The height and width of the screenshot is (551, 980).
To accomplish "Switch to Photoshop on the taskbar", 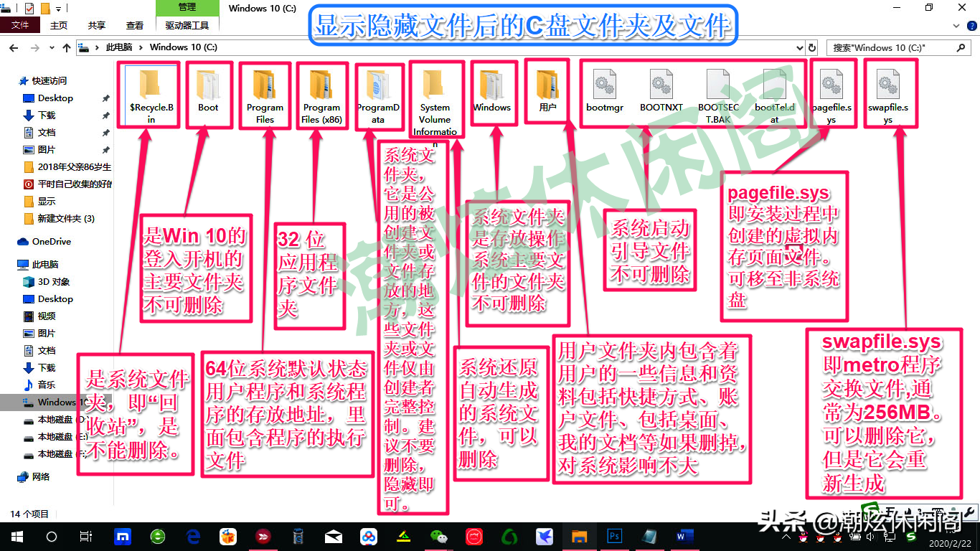I will (x=615, y=537).
